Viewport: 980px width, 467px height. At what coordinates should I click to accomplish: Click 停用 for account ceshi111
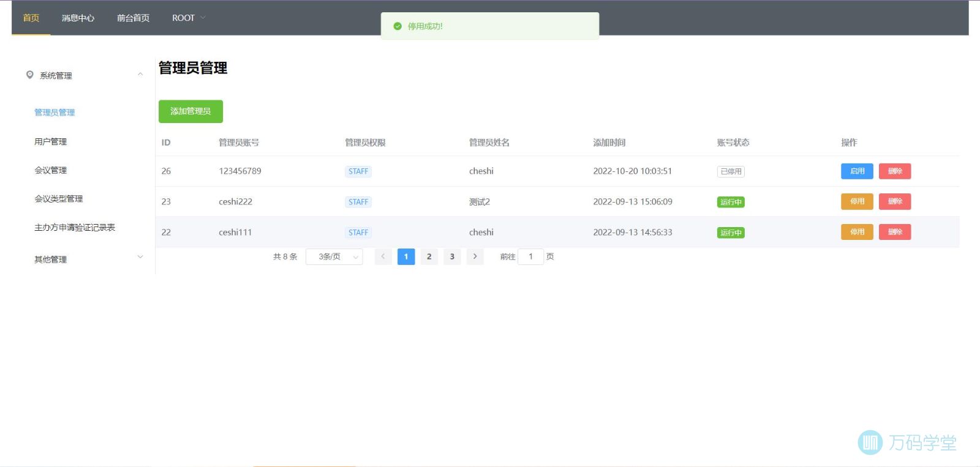(857, 232)
